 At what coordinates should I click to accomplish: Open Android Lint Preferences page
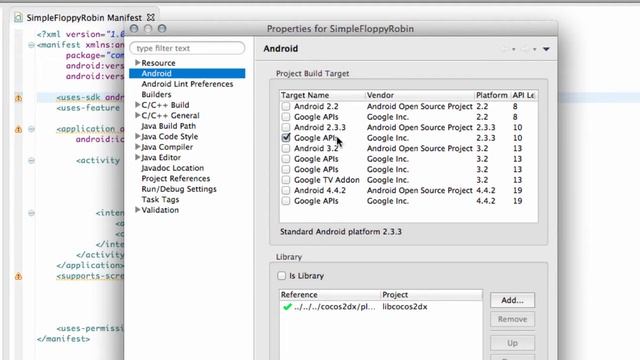(187, 84)
